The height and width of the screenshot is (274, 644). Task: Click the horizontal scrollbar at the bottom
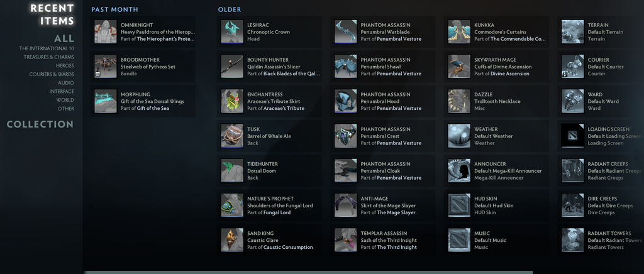coord(363,272)
